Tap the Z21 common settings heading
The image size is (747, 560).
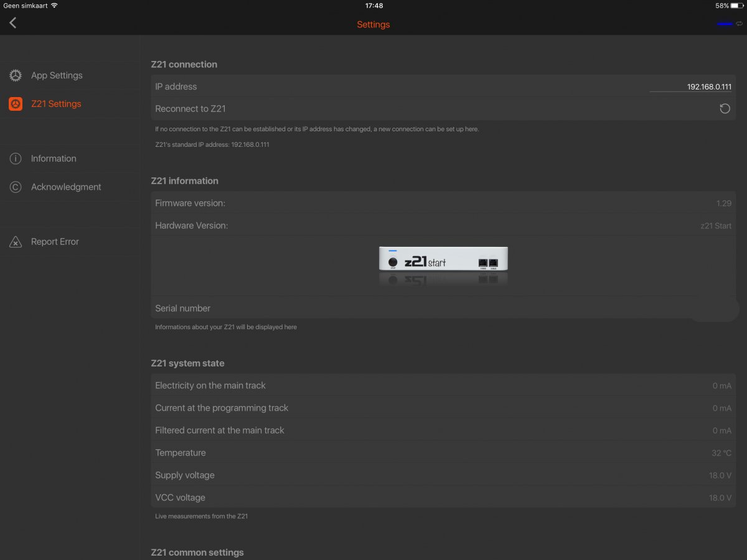pos(197,553)
